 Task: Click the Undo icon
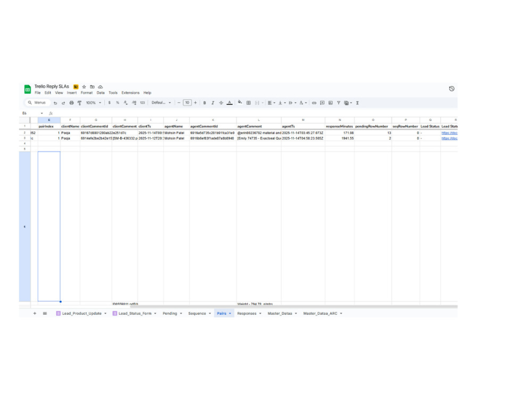(x=55, y=103)
